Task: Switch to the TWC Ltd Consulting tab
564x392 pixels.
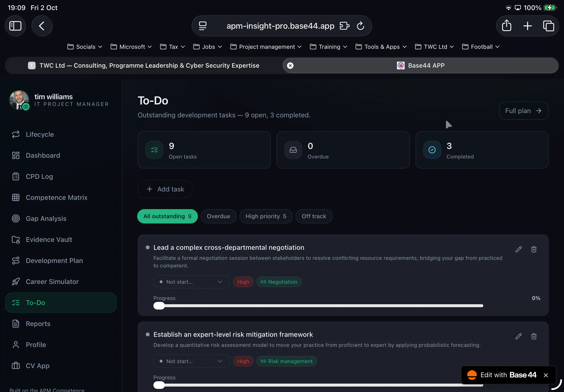Action: pos(143,65)
